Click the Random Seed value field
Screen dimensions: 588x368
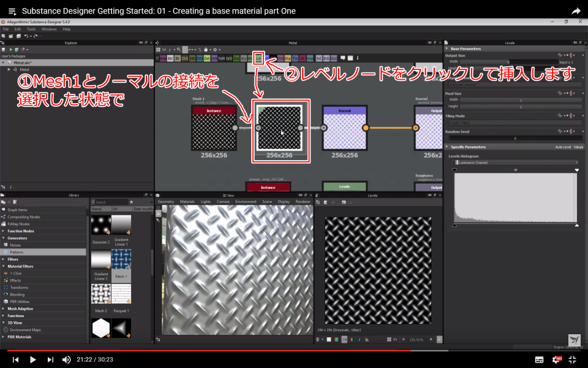[x=515, y=138]
